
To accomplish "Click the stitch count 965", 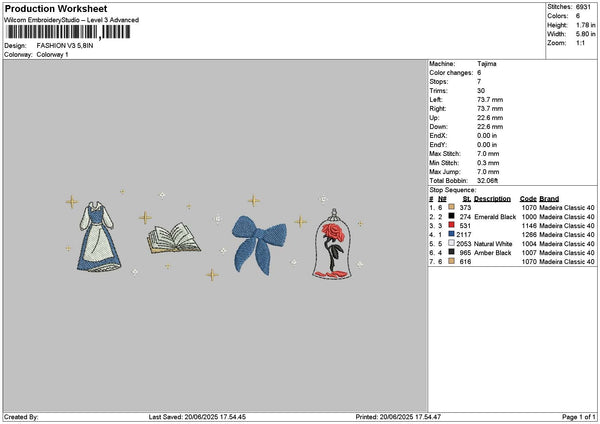I will point(465,253).
